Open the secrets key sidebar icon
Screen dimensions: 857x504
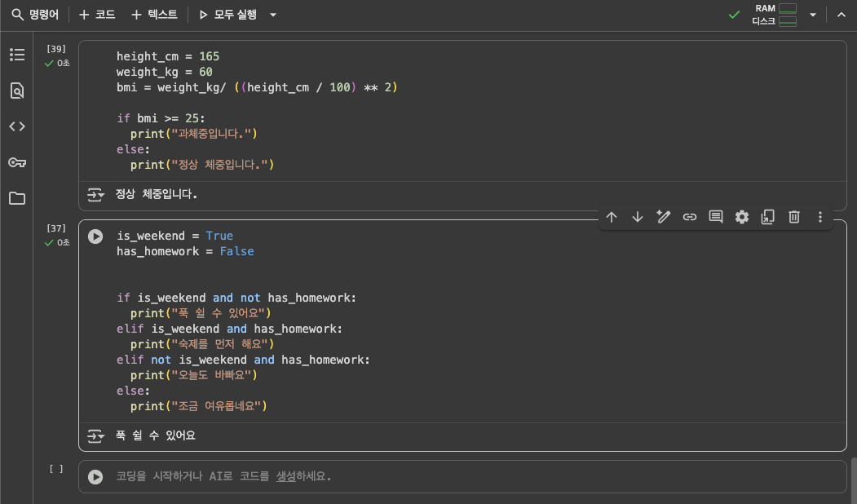[x=17, y=162]
